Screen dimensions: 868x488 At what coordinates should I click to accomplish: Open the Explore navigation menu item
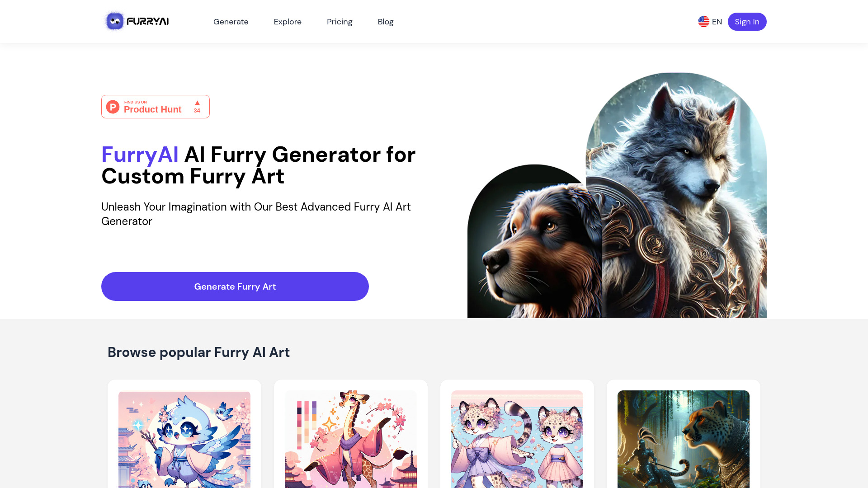pyautogui.click(x=288, y=21)
